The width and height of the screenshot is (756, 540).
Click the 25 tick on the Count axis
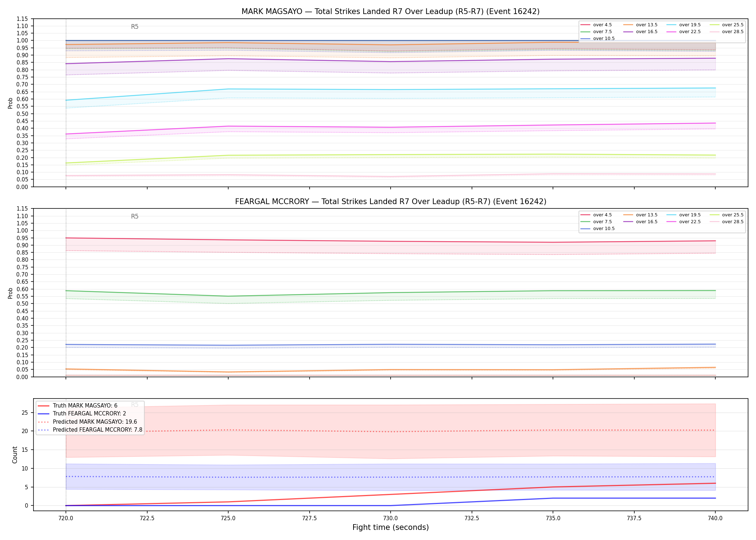click(25, 413)
